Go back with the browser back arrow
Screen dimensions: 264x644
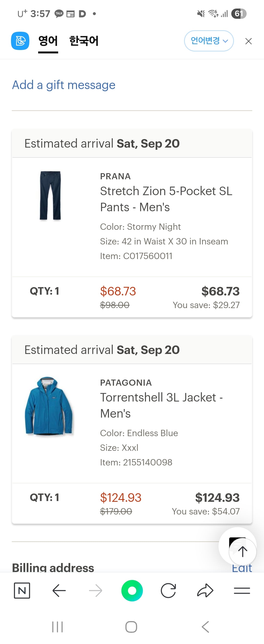[59, 591]
